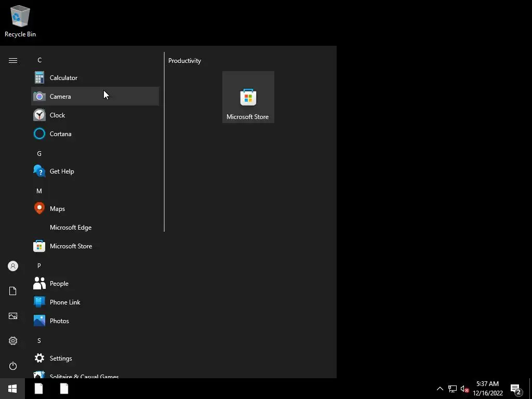532x399 pixels.
Task: Open the second pinned taskbar file icon
Action: 64,389
